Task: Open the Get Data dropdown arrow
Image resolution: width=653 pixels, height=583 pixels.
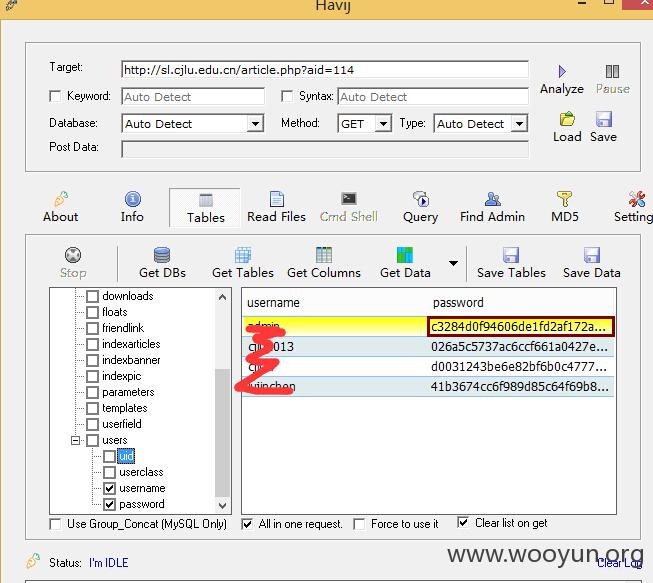Action: pos(454,263)
